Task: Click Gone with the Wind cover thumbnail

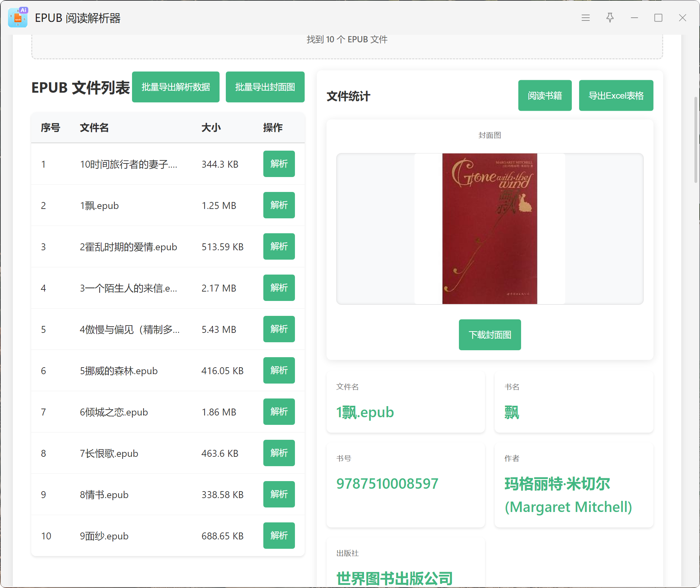Action: tap(489, 229)
